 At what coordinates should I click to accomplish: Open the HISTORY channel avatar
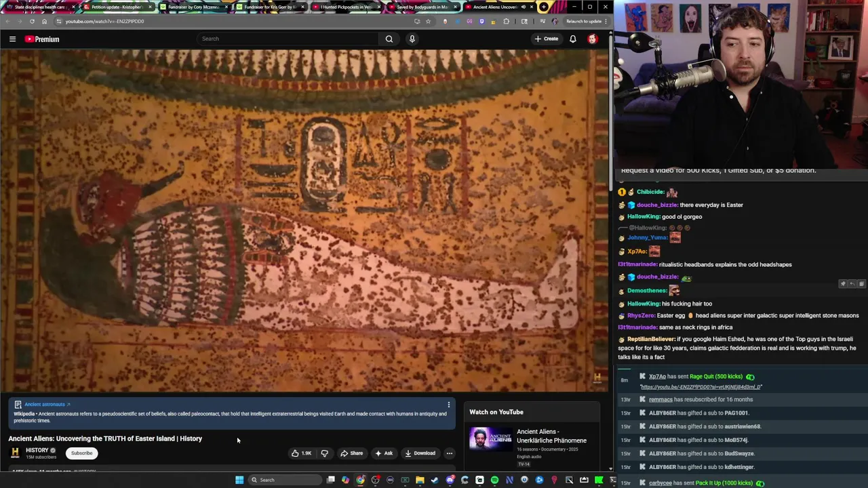(15, 453)
